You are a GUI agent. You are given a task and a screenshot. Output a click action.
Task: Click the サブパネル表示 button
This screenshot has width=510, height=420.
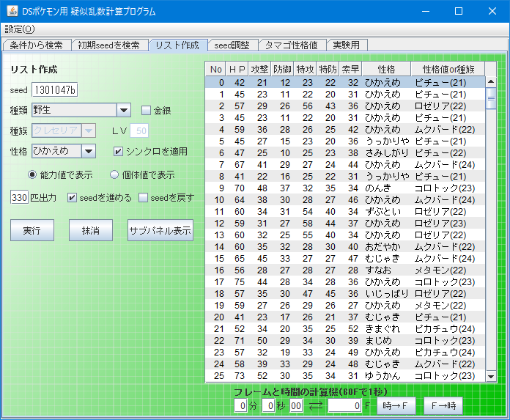[160, 230]
